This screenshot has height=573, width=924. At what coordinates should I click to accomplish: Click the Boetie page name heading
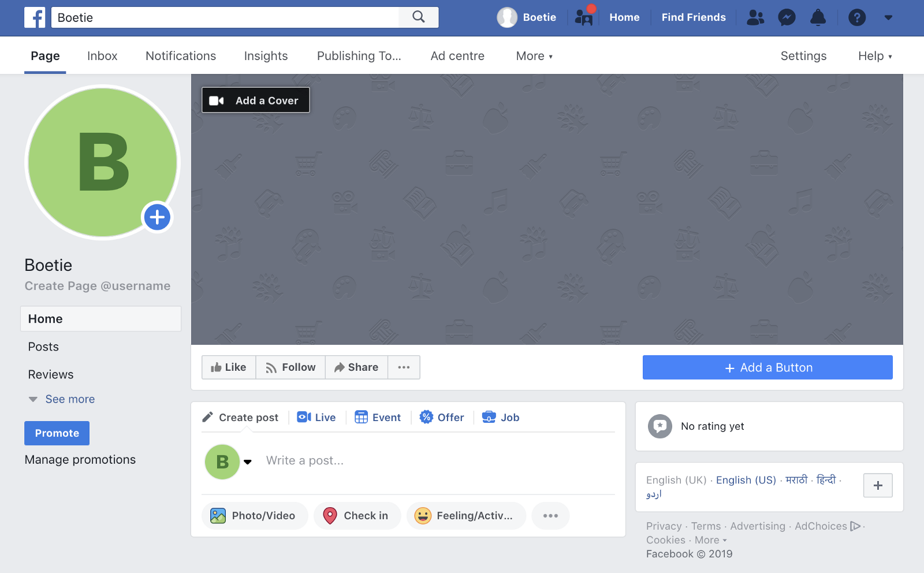coord(49,265)
